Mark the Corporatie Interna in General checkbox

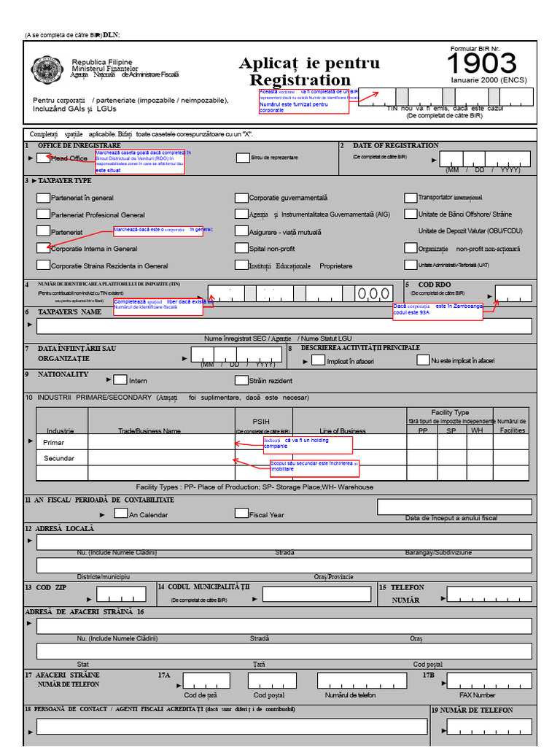coord(43,248)
